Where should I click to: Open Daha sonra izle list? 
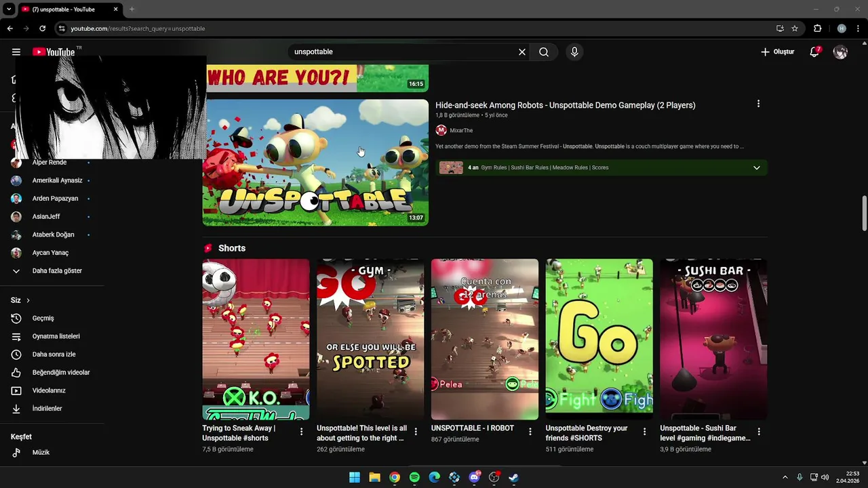52,354
